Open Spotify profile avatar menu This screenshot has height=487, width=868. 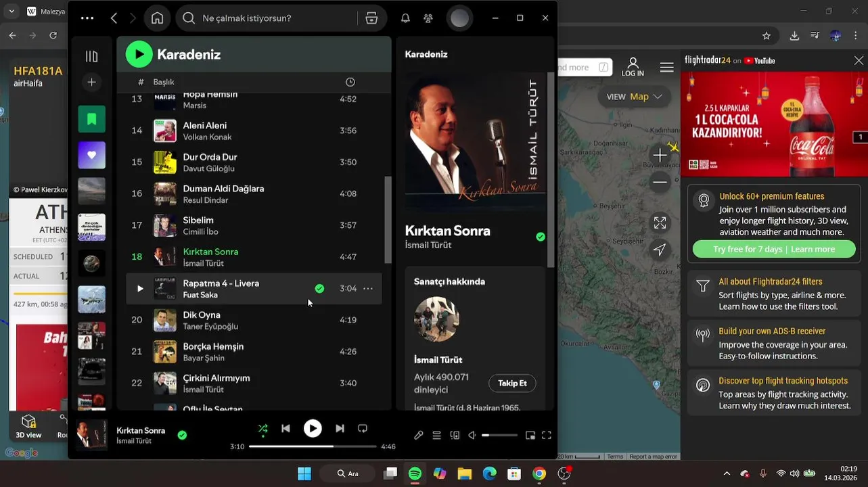(x=459, y=18)
